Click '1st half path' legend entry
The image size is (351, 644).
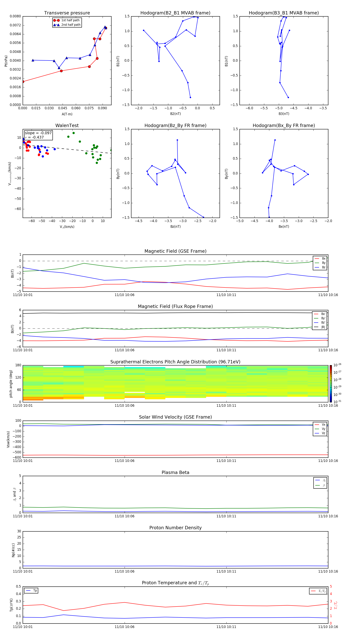(x=66, y=20)
